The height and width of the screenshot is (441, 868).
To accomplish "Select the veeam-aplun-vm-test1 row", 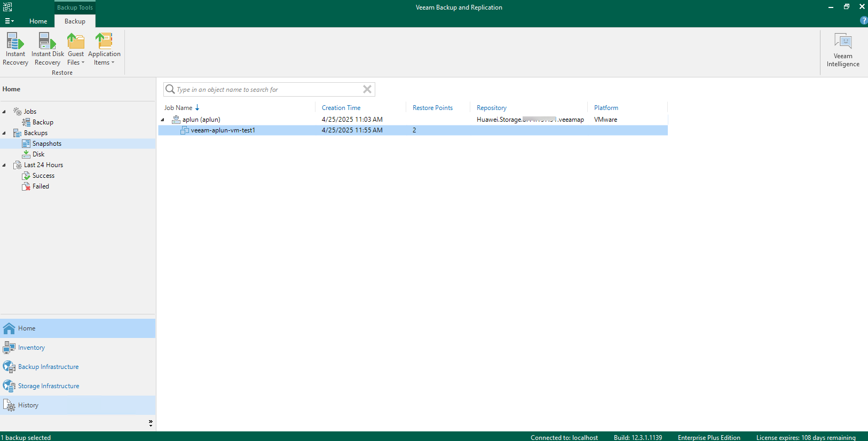I will pos(413,130).
